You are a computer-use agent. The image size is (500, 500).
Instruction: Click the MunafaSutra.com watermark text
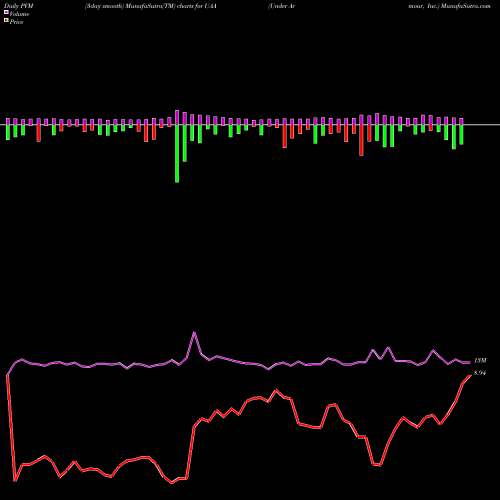[465, 6]
